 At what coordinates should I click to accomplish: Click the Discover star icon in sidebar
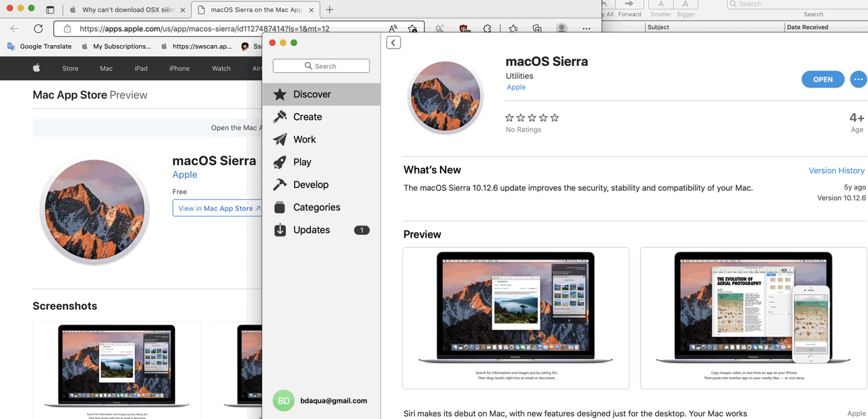(x=280, y=94)
